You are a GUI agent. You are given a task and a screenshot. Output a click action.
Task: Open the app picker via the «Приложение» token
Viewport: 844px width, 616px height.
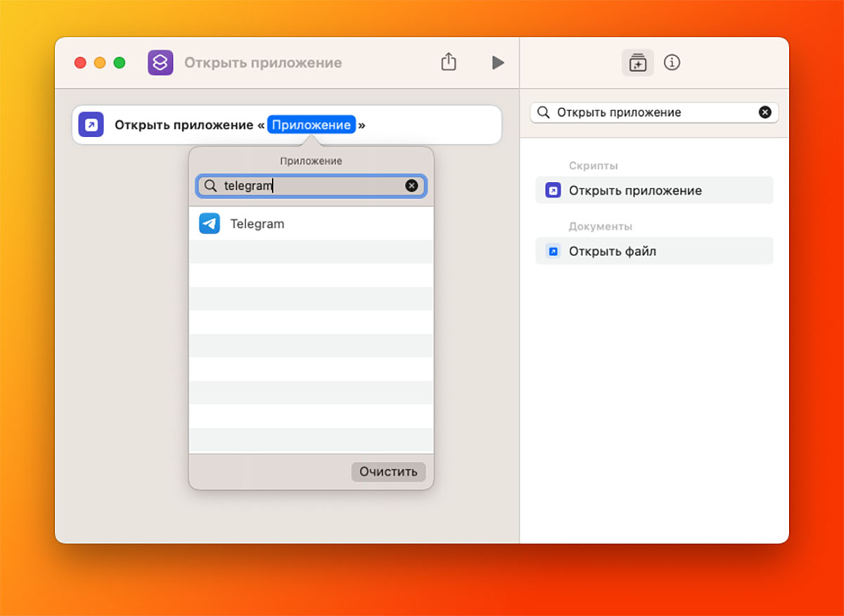(312, 124)
